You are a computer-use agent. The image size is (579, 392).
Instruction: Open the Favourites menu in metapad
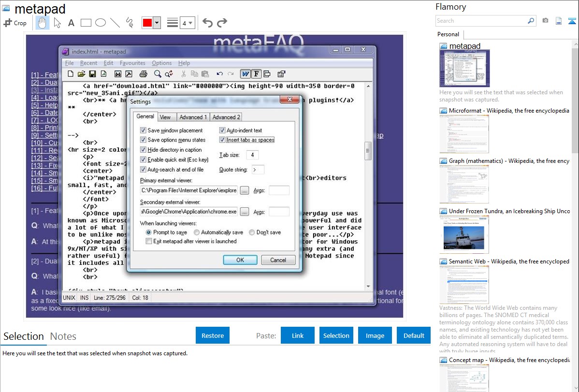click(x=132, y=63)
